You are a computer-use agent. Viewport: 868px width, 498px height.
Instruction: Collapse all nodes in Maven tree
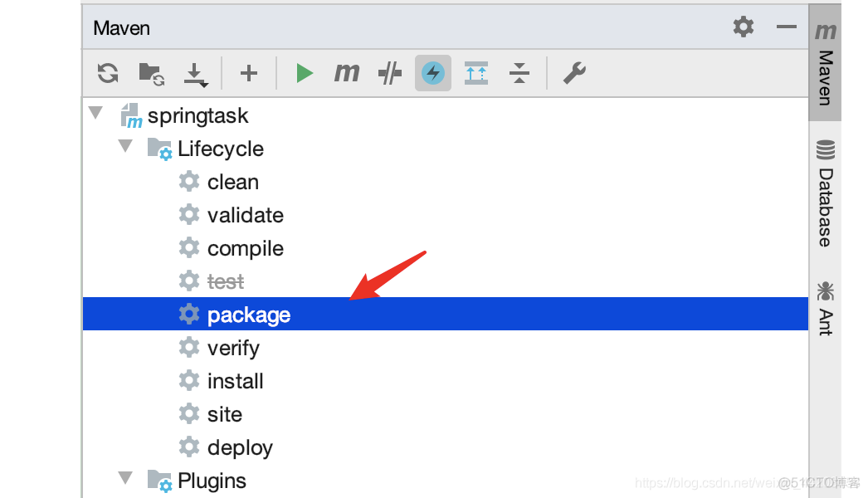coord(519,73)
